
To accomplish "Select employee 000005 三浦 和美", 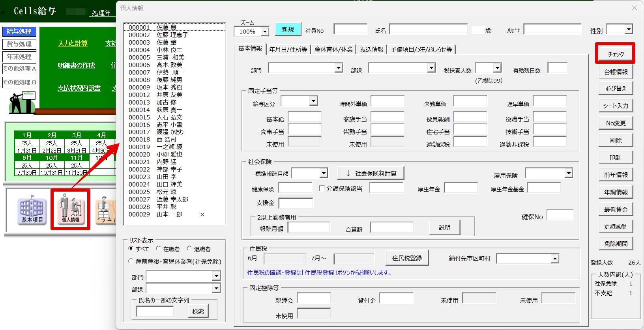I will pyautogui.click(x=174, y=57).
